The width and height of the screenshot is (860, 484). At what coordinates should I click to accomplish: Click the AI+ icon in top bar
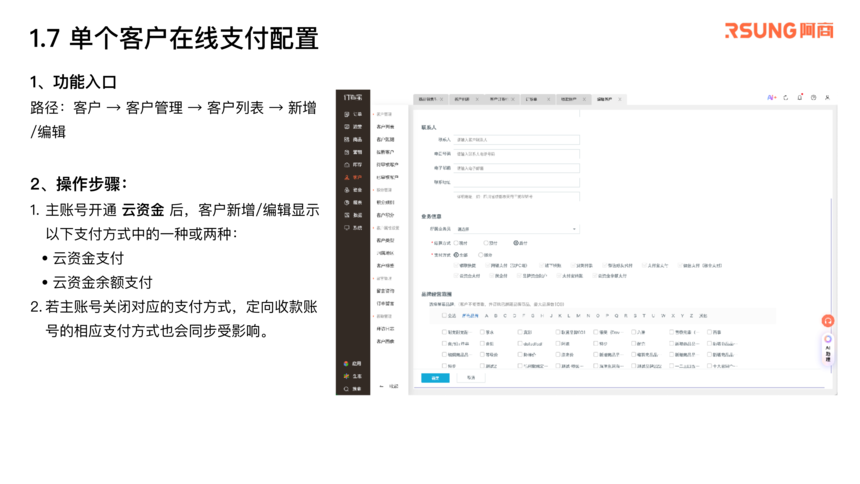[x=771, y=97]
